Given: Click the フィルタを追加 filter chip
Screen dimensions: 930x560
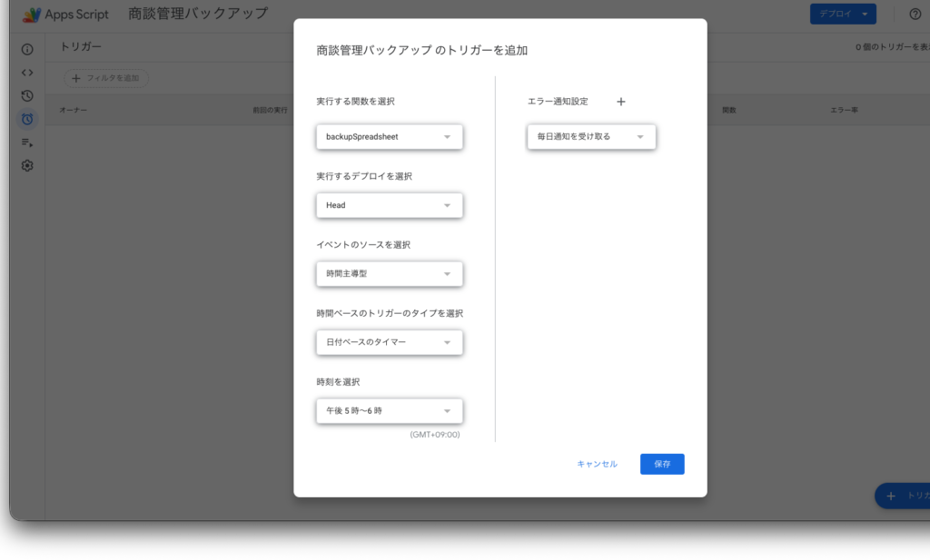Looking at the screenshot, I should coord(105,78).
